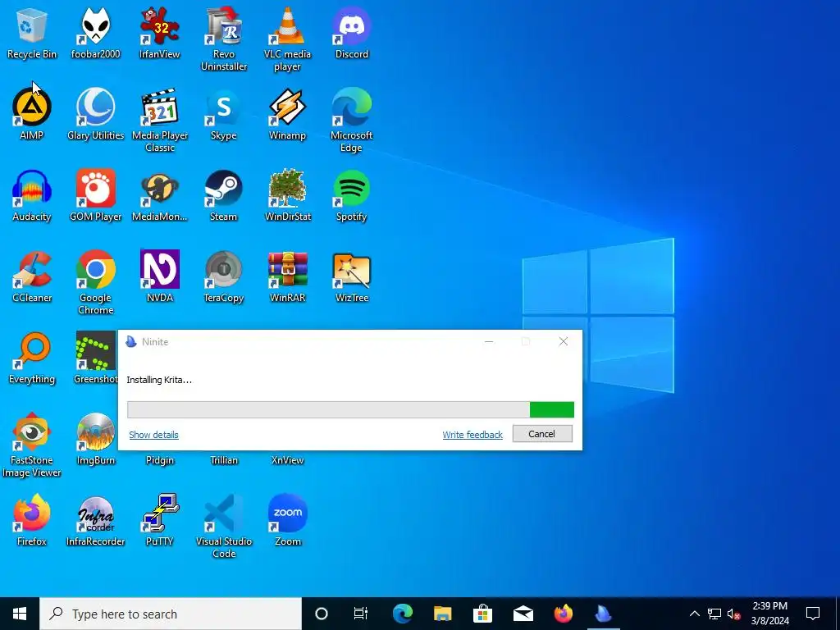The height and width of the screenshot is (630, 840).
Task: Select the Media Player Classic shortcut
Action: pyautogui.click(x=160, y=120)
